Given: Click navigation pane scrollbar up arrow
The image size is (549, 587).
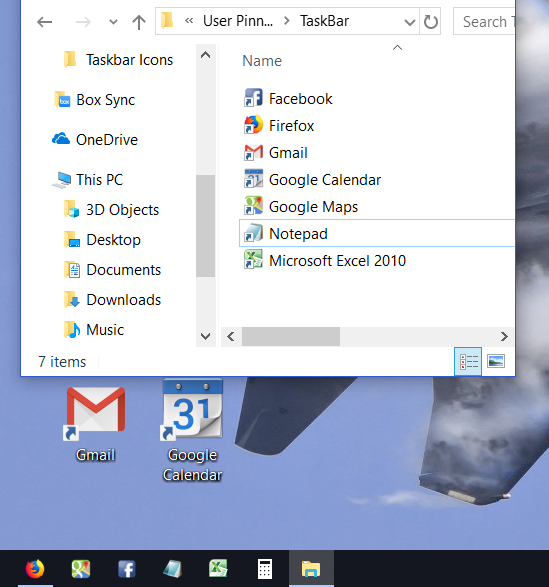Looking at the screenshot, I should pos(205,55).
